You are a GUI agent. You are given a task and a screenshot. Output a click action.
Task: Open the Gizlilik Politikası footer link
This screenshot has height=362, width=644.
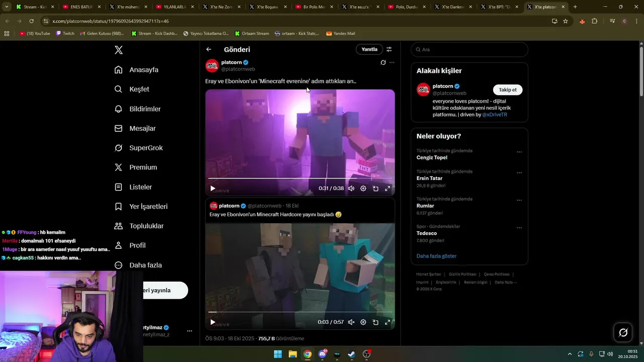pyautogui.click(x=462, y=275)
